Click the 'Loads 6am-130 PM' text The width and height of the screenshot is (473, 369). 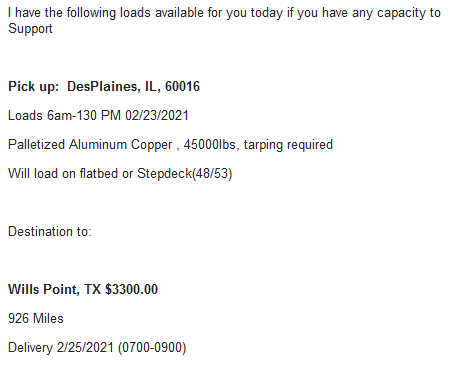point(64,115)
